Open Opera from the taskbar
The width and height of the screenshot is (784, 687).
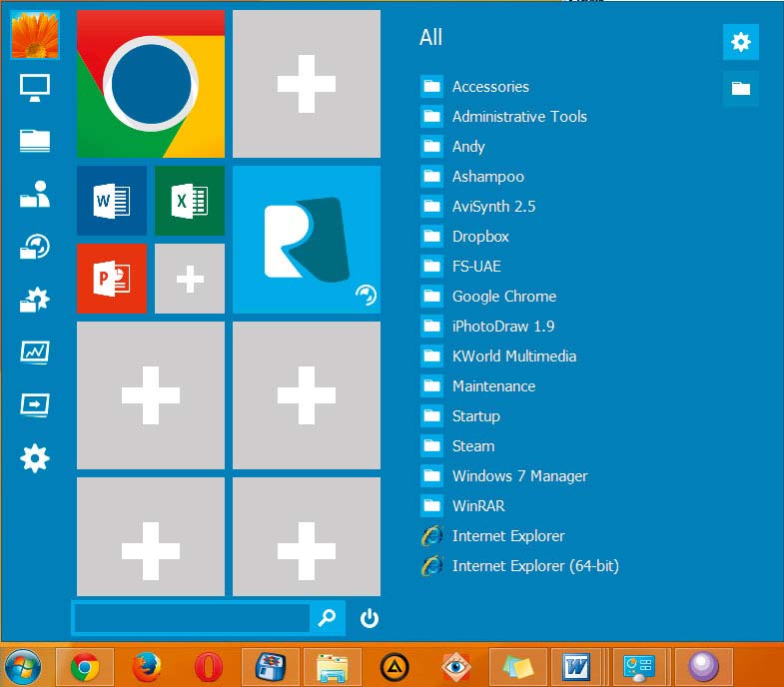209,666
